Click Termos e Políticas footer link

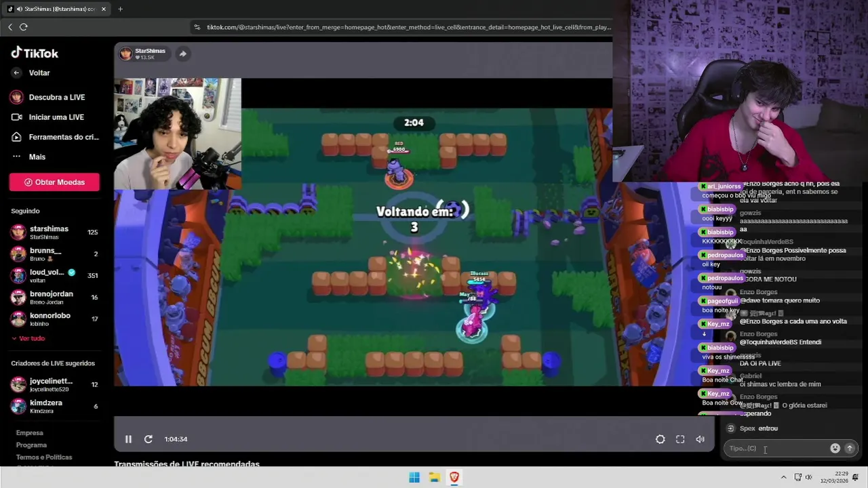coord(44,457)
